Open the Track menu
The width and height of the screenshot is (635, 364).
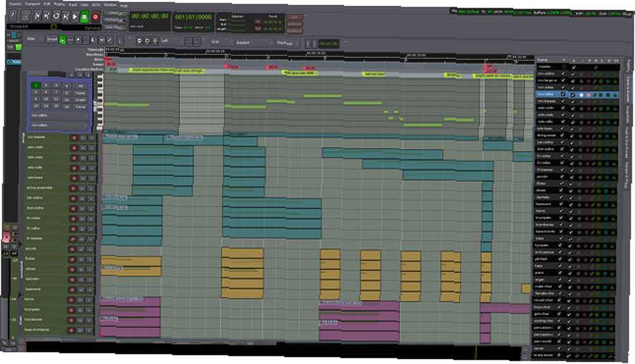pyautogui.click(x=73, y=4)
